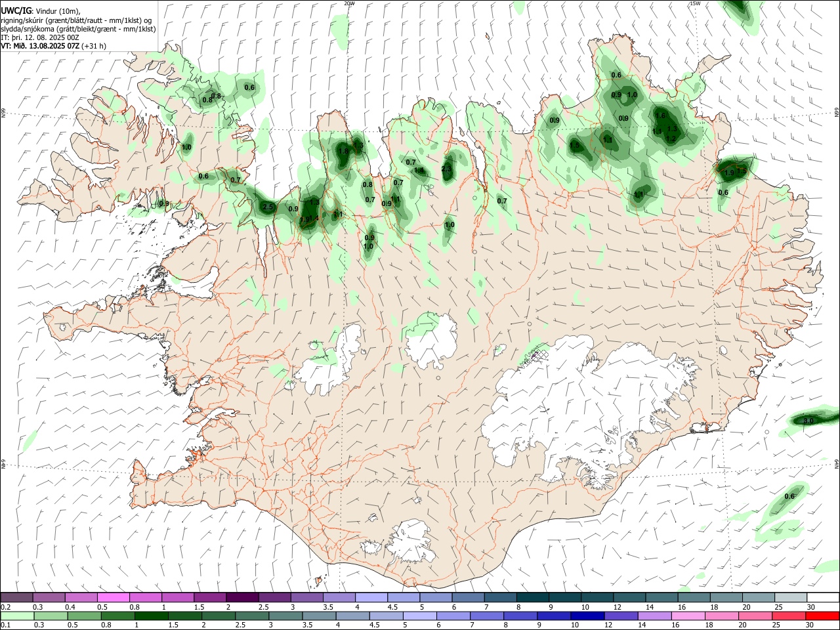The height and width of the screenshot is (630, 840).
Task: Click the 2.3 rainfall value on the map
Action: tap(447, 170)
